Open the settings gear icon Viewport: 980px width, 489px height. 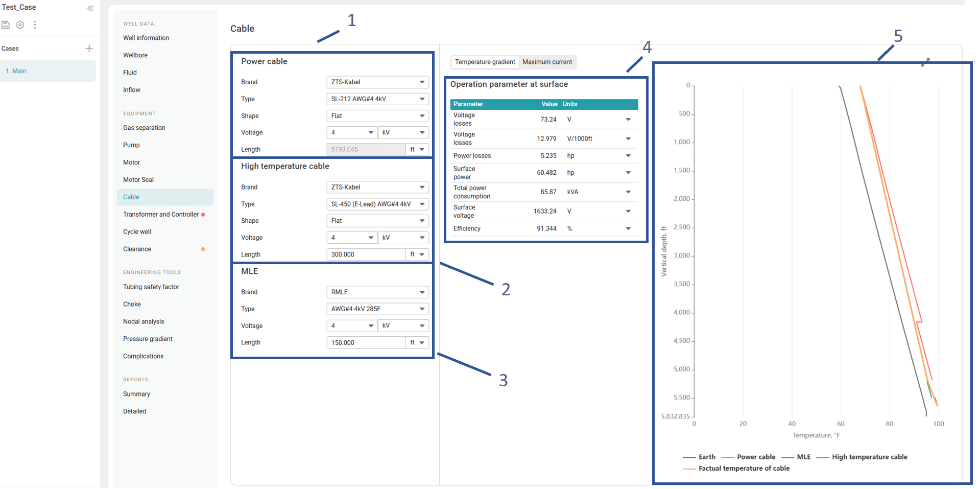click(20, 25)
